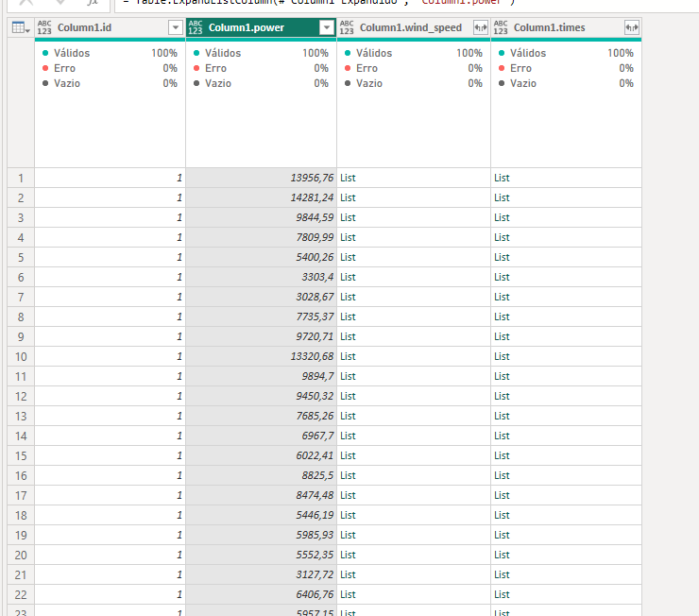This screenshot has height=616, width=699.
Task: Click the formula bar text
Action: point(318,2)
